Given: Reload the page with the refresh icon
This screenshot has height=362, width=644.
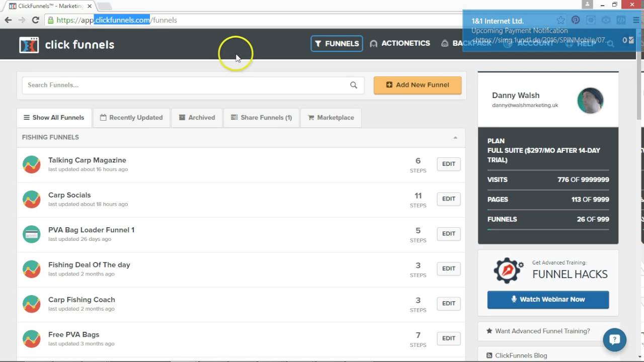Looking at the screenshot, I should 35,20.
